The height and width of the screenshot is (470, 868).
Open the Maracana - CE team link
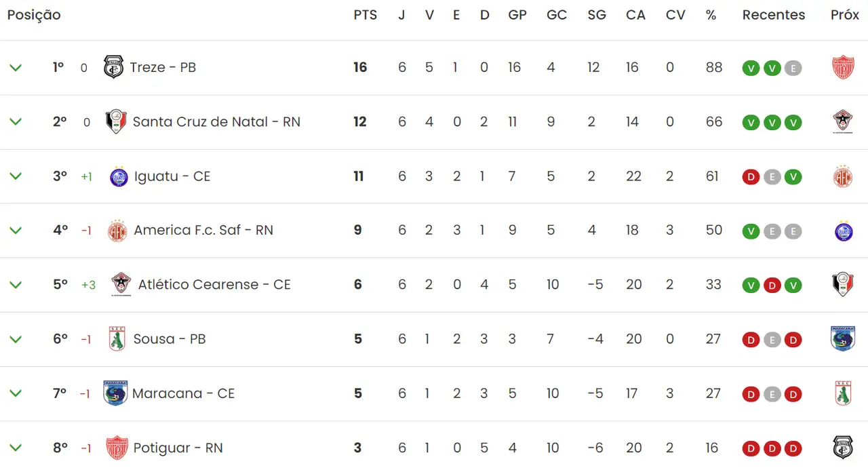pyautogui.click(x=183, y=393)
